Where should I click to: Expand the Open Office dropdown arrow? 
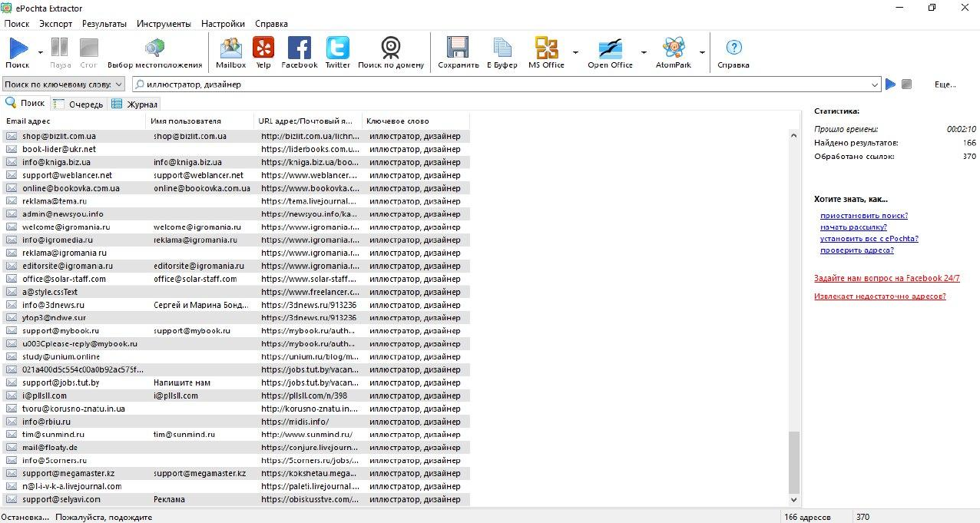pos(644,53)
